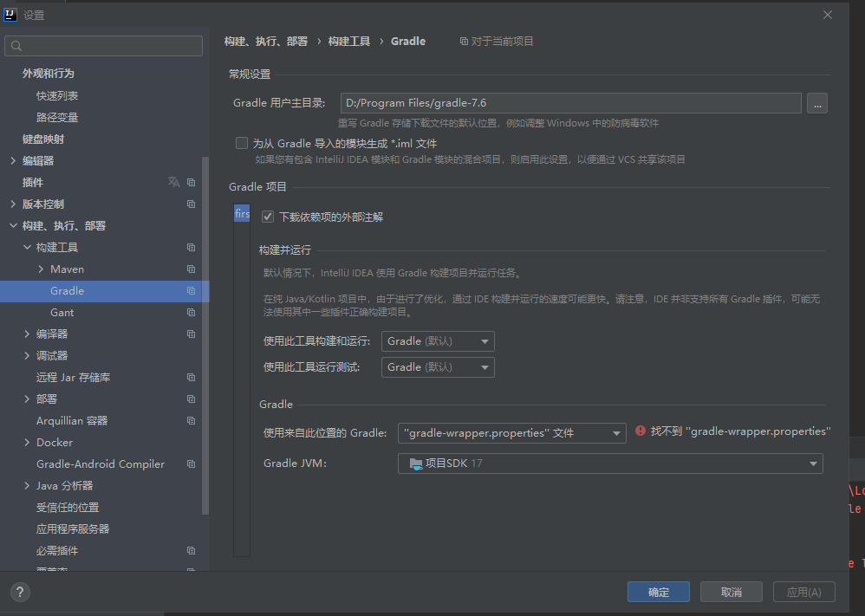Image resolution: width=865 pixels, height=616 pixels.
Task: Browse for Gradle user home directory
Action: click(x=817, y=103)
